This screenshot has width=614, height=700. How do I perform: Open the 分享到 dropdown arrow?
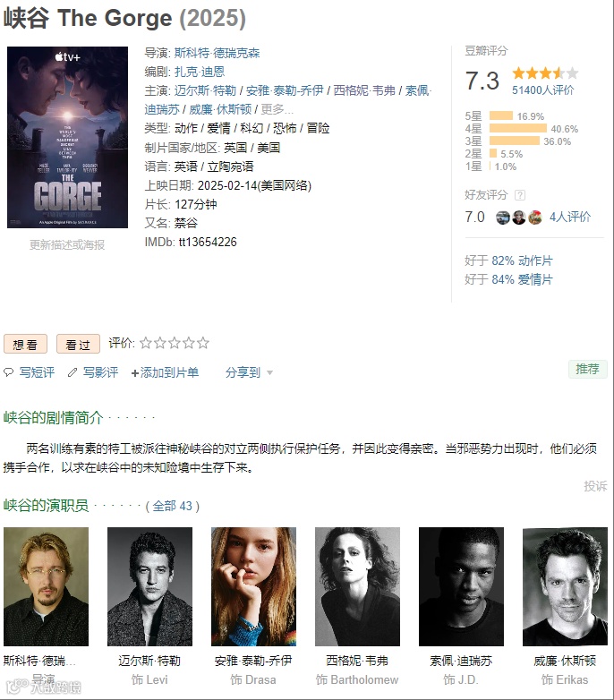pos(269,372)
